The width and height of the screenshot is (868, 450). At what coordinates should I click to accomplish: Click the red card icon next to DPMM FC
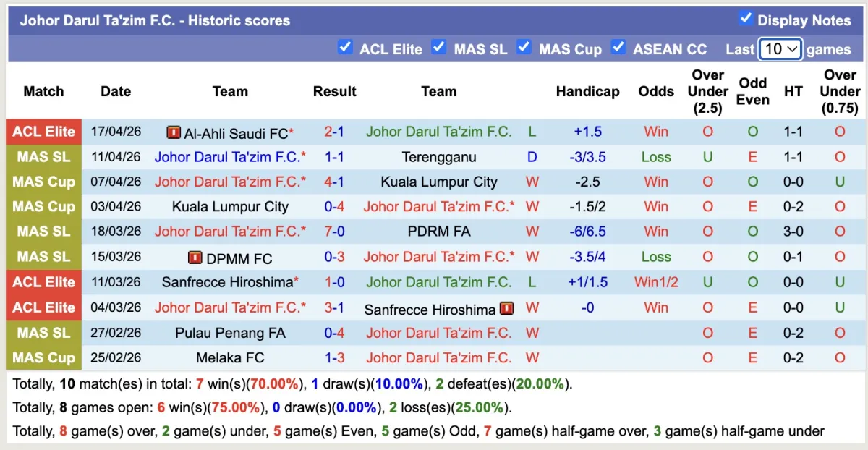pyautogui.click(x=195, y=258)
